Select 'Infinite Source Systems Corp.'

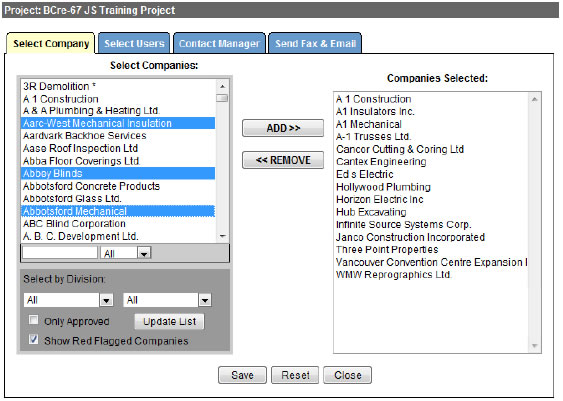pyautogui.click(x=431, y=224)
